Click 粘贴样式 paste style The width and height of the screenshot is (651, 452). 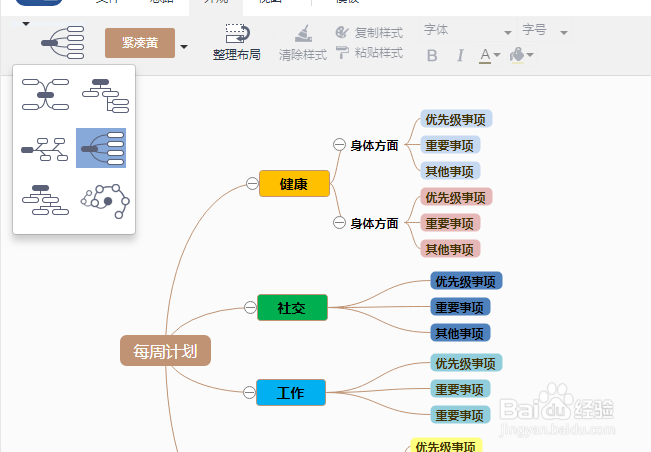370,53
